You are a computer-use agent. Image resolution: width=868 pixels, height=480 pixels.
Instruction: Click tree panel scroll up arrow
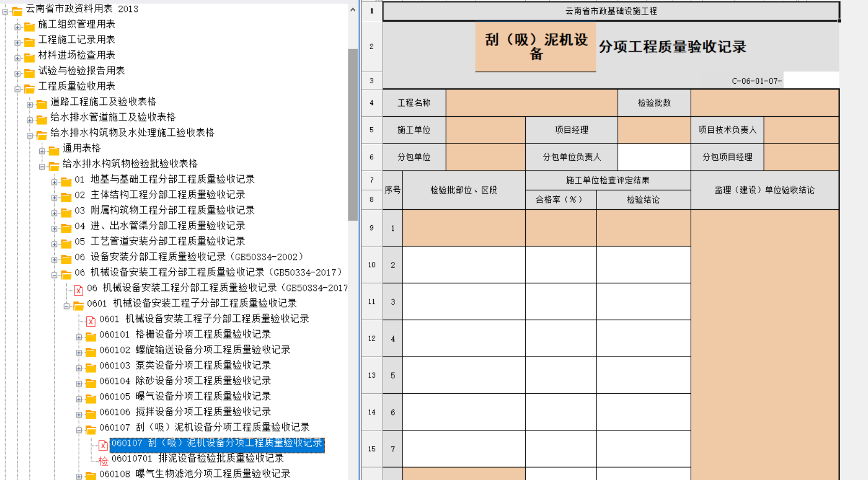coord(353,10)
